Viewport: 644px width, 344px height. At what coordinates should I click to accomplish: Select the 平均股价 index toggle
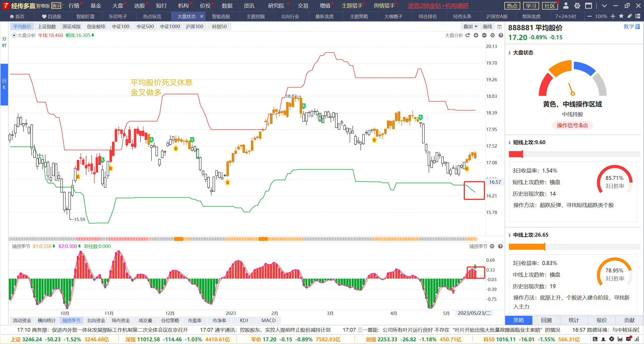click(x=22, y=26)
